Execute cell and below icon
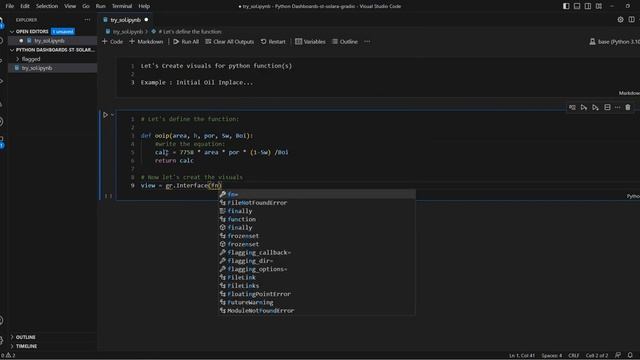Screen dimensions: 640x360 point(596,107)
